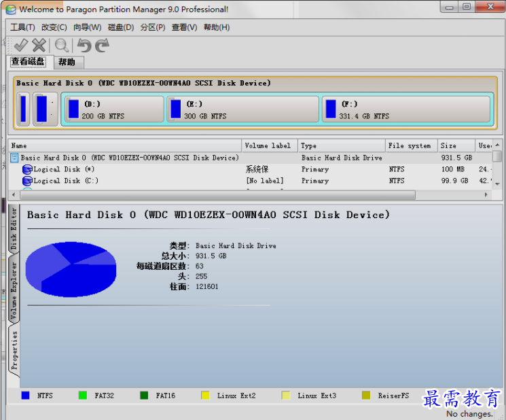The height and width of the screenshot is (420, 506).
Task: Select the Basic Hard Disk 0 row in list
Action: 251,158
